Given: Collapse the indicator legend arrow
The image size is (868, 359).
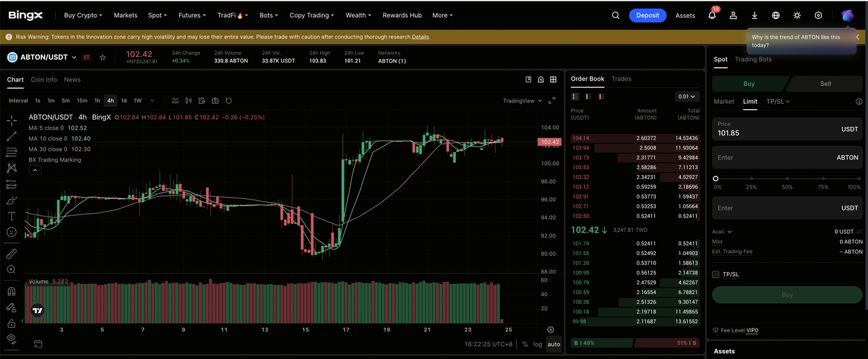Looking at the screenshot, I should click(x=34, y=170).
